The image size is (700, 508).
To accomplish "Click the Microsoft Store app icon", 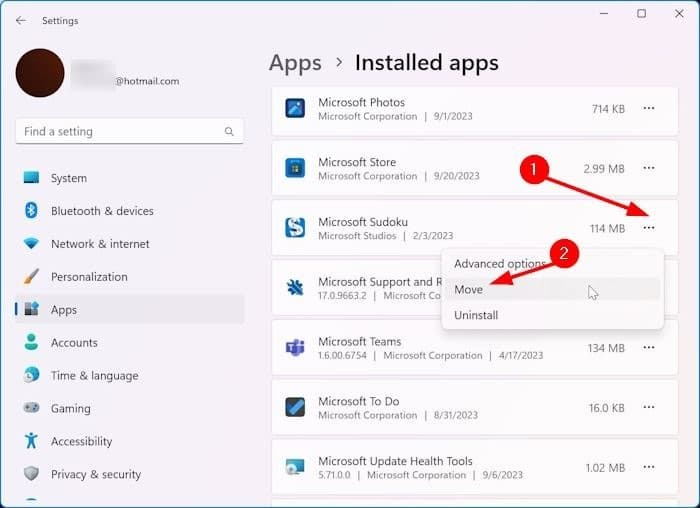I will click(x=295, y=168).
